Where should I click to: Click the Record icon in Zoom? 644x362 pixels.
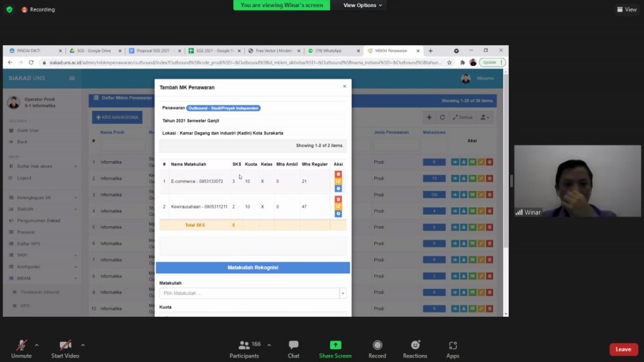point(377,349)
